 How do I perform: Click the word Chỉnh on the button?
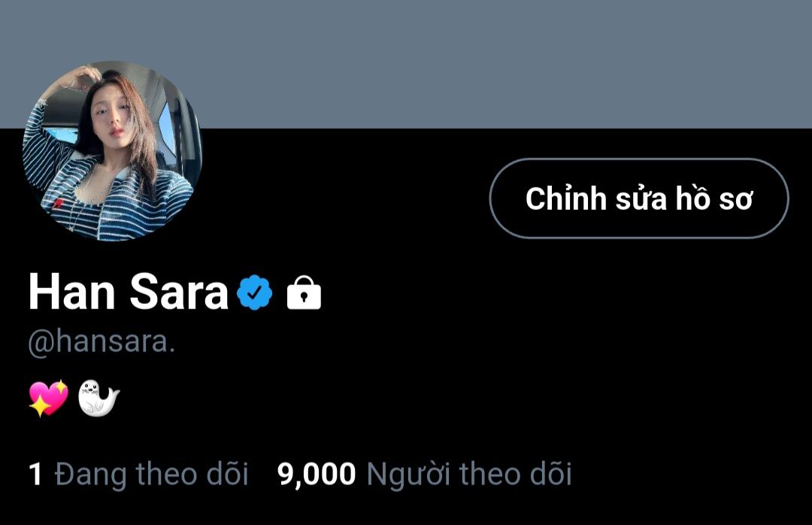coord(566,199)
